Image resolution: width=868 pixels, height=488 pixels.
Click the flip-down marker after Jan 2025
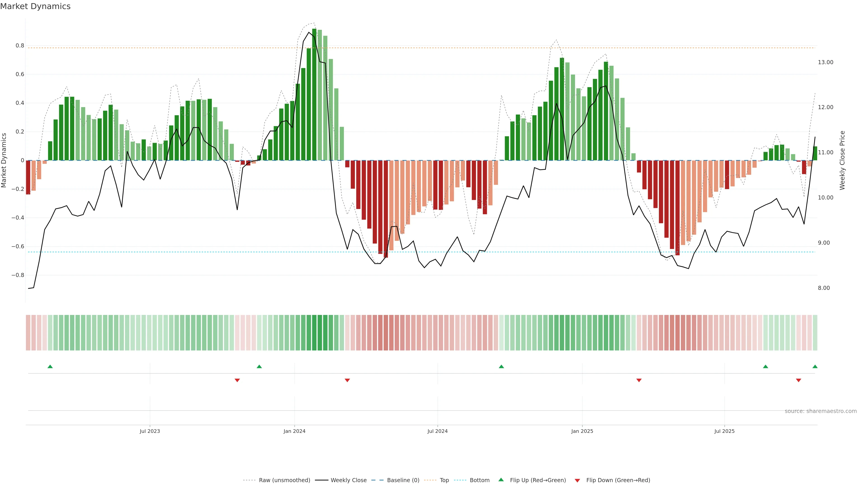(639, 380)
